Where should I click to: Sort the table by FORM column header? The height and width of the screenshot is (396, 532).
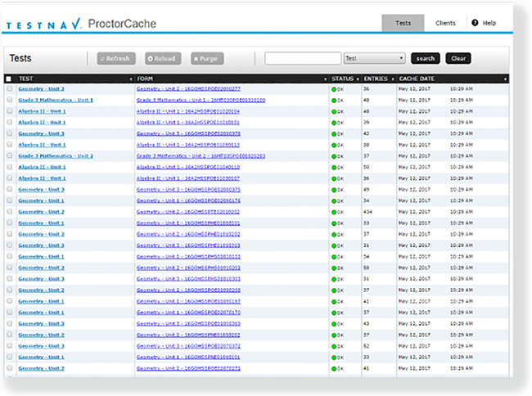click(146, 78)
